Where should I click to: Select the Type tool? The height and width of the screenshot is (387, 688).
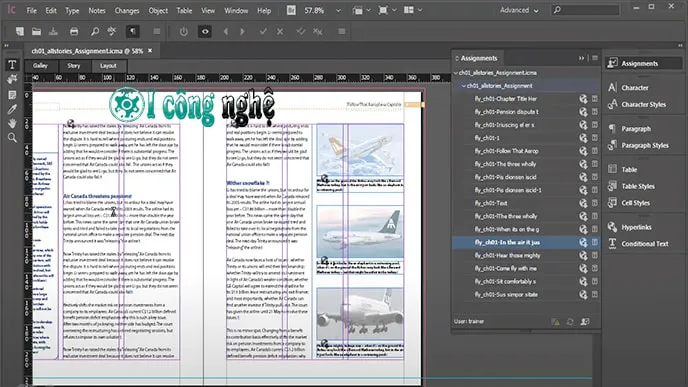pyautogui.click(x=12, y=65)
